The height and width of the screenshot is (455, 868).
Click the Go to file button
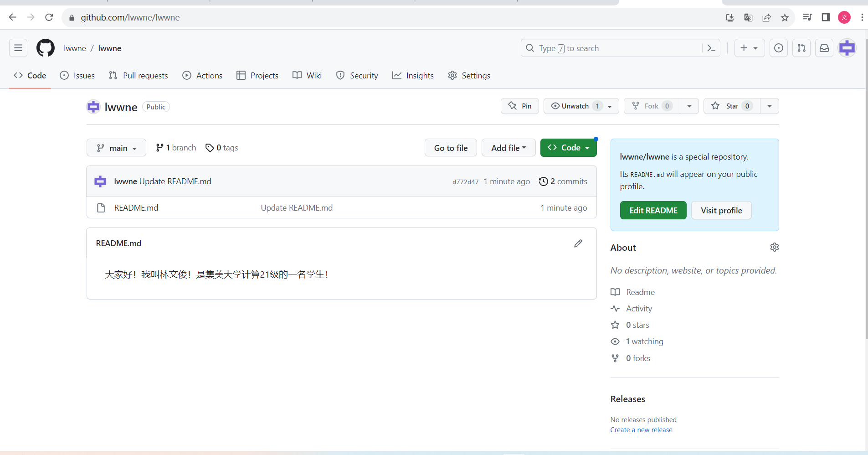click(x=451, y=148)
